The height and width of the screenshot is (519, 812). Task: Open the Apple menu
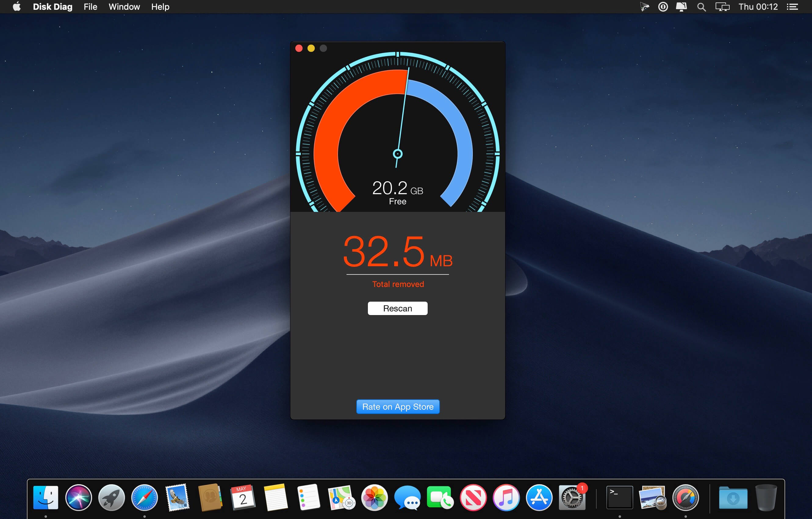(17, 7)
